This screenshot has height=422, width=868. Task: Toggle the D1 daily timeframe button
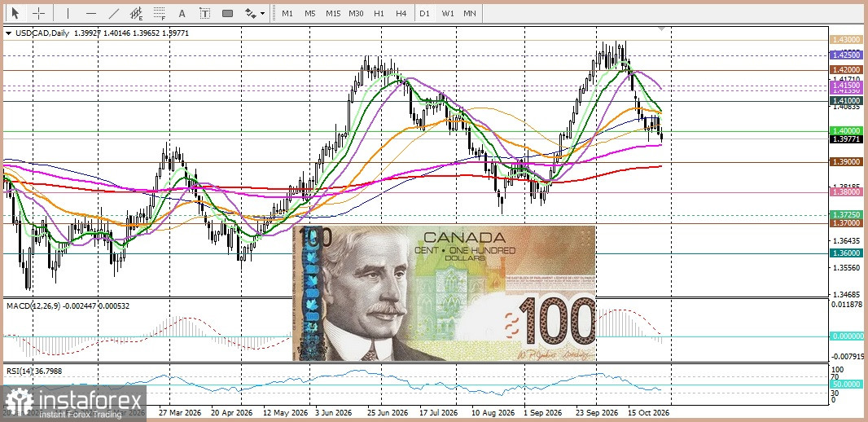tap(424, 13)
